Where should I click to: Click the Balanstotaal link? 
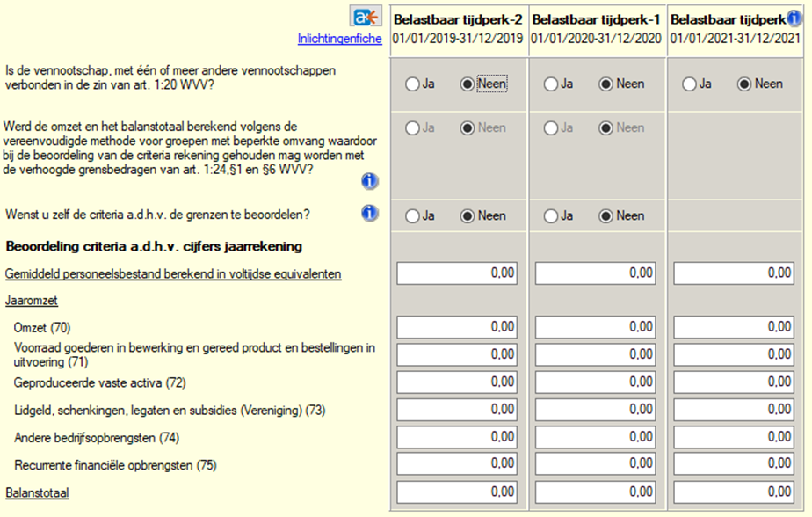37,492
